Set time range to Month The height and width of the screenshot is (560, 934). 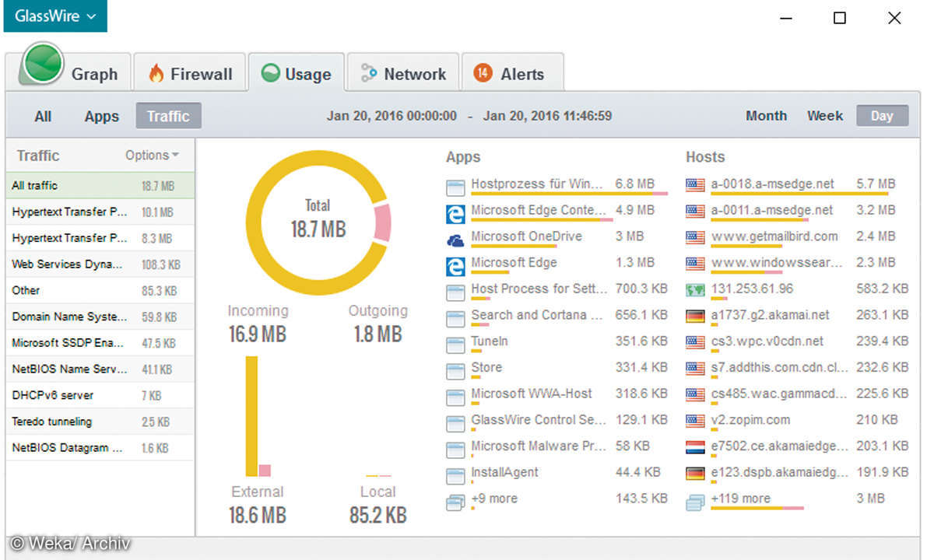click(x=766, y=115)
